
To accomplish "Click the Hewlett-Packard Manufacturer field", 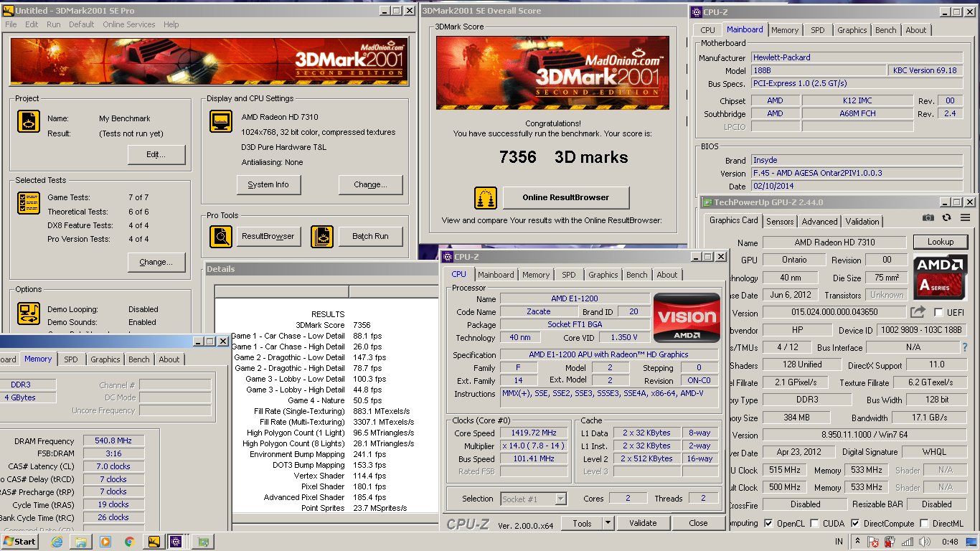I will click(857, 57).
